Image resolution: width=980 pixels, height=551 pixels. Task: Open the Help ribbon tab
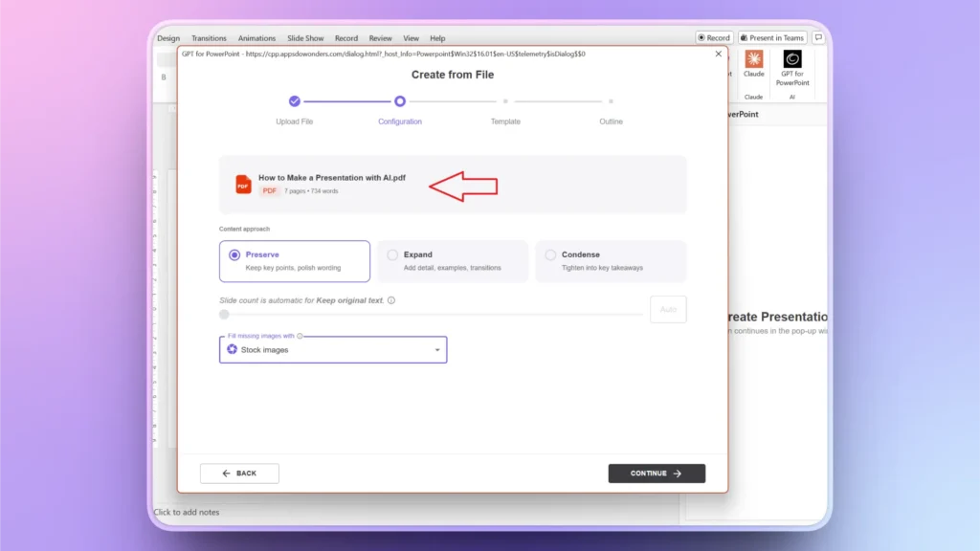436,38
